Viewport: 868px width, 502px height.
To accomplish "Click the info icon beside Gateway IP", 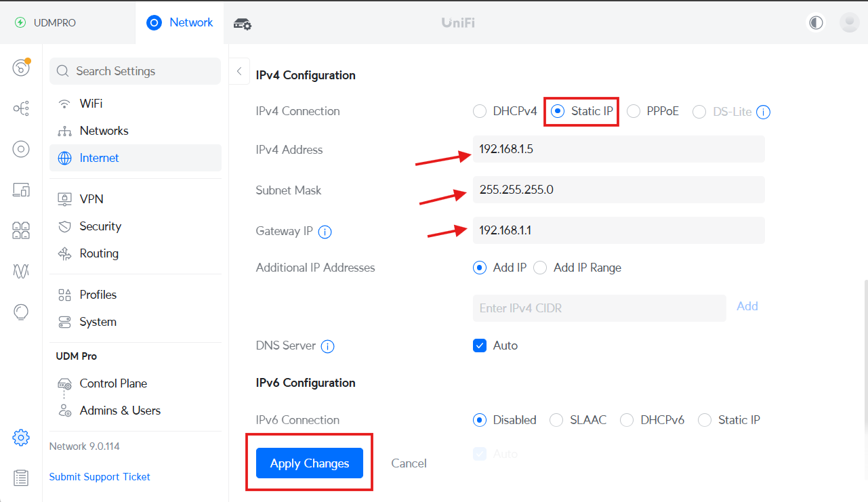I will (x=325, y=232).
